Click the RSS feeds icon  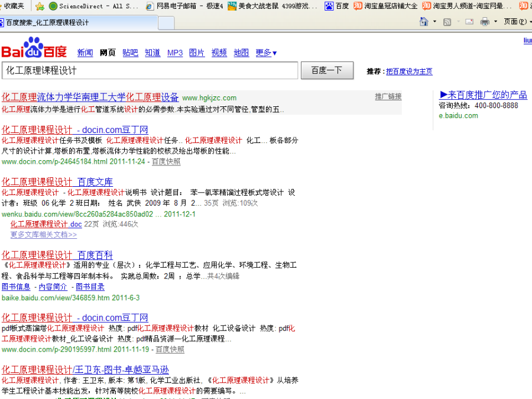point(447,22)
